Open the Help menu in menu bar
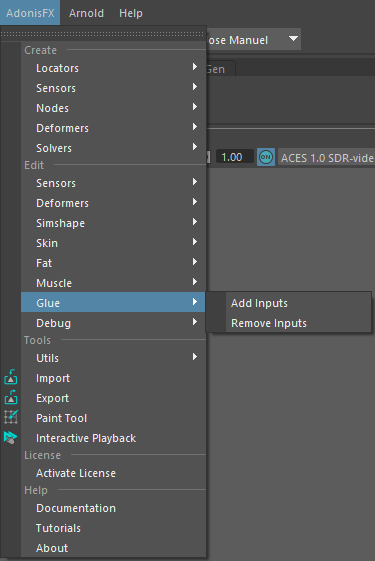The width and height of the screenshot is (375, 561). click(131, 13)
